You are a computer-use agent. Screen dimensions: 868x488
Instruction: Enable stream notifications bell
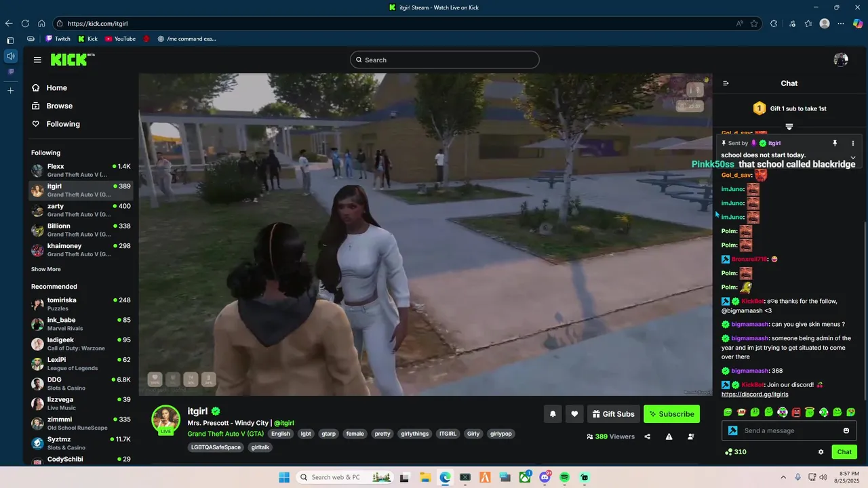click(x=553, y=414)
